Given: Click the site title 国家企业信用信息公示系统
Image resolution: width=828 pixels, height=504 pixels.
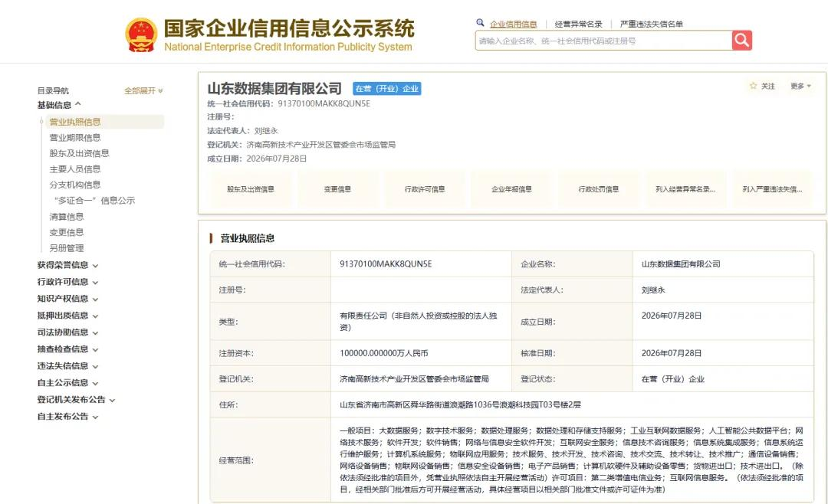Looking at the screenshot, I should [289, 28].
